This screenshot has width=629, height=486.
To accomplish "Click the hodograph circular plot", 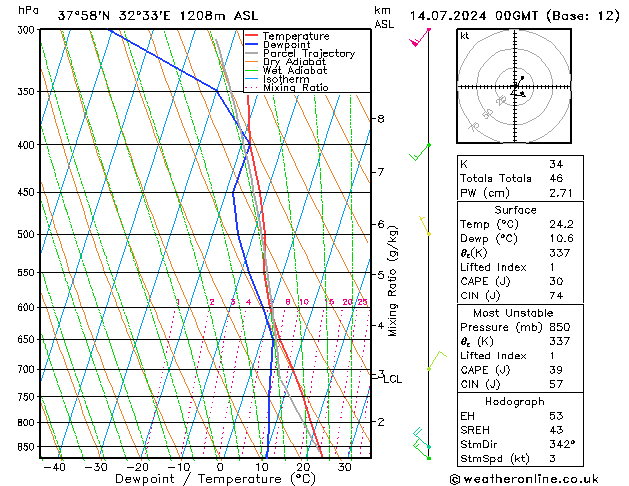I will 516,88.
